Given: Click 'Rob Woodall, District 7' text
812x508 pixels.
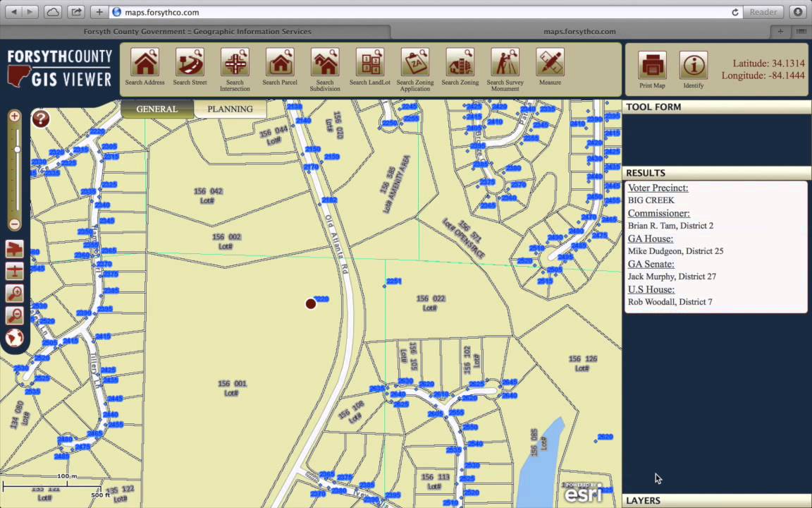Looking at the screenshot, I should pyautogui.click(x=670, y=302).
